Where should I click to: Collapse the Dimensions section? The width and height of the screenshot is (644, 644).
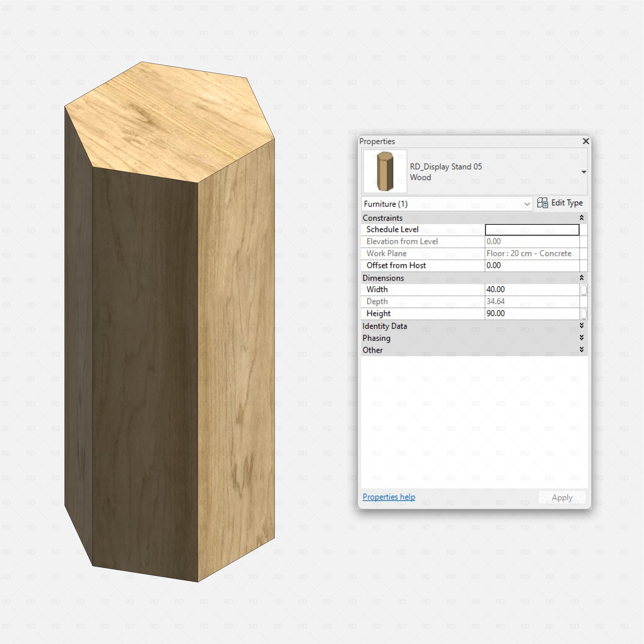(x=581, y=278)
